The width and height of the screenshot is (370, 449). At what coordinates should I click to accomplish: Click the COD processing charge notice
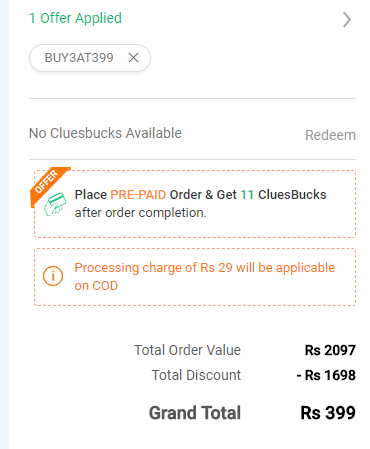point(195,277)
